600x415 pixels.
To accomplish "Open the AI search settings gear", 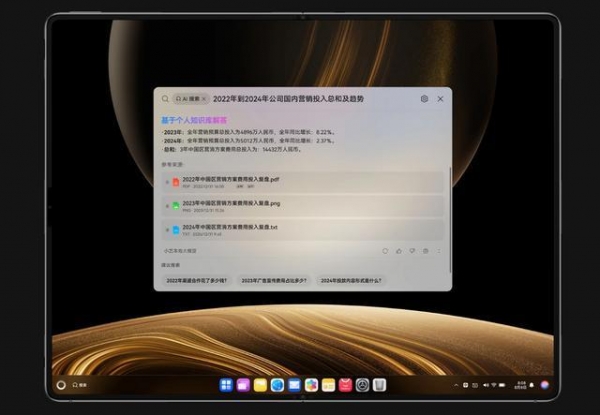I will [x=424, y=99].
